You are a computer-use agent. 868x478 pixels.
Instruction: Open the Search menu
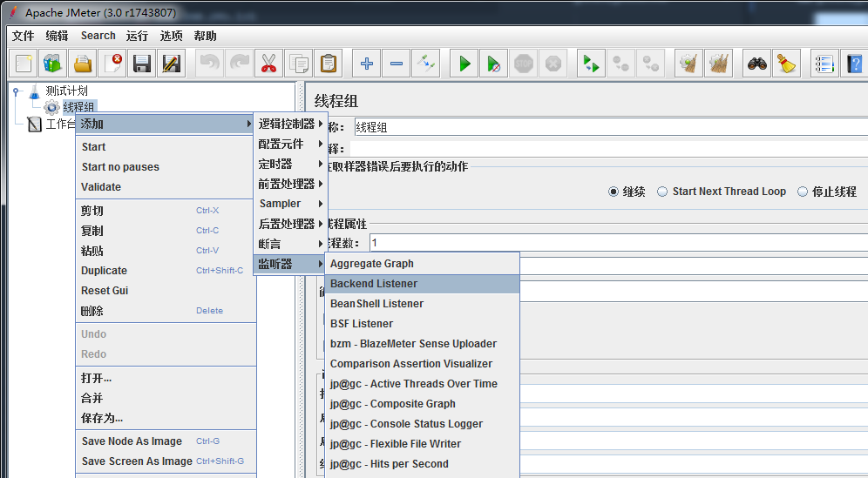click(98, 36)
